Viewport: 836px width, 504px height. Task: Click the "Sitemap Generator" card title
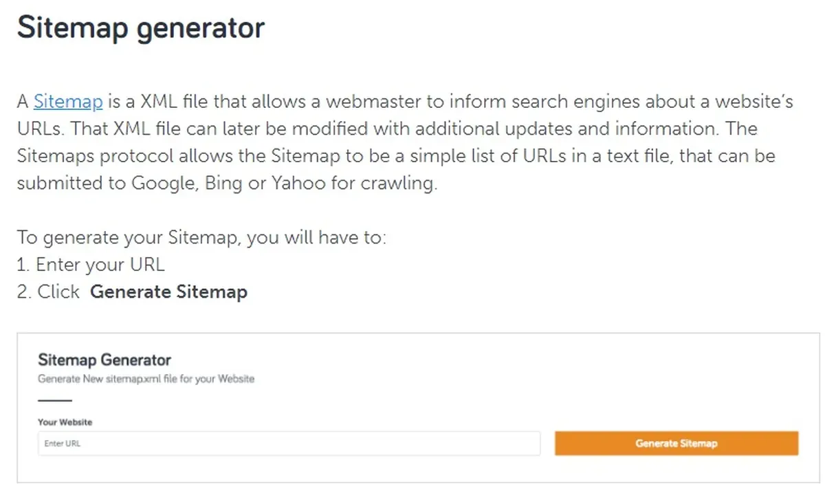click(104, 360)
